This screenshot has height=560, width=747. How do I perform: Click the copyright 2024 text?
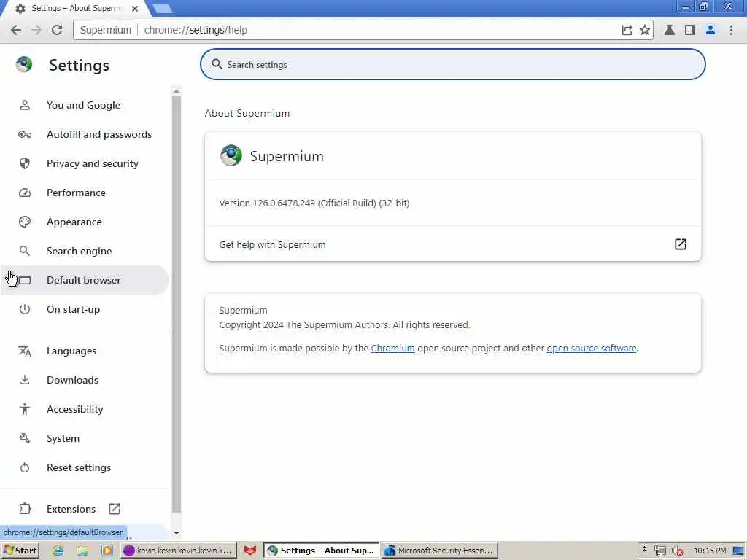tap(344, 324)
